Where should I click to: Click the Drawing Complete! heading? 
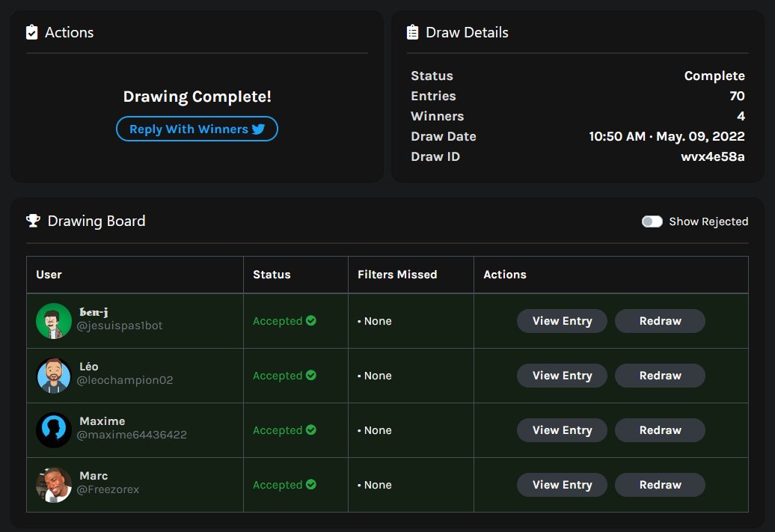[x=197, y=97]
